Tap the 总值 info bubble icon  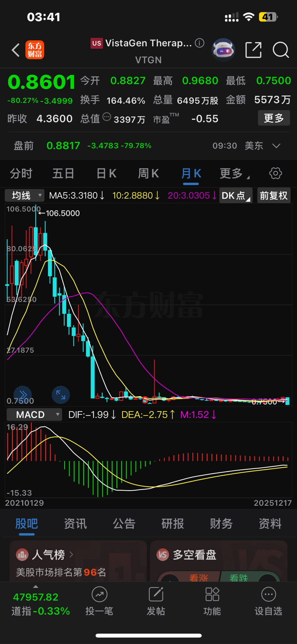click(107, 117)
